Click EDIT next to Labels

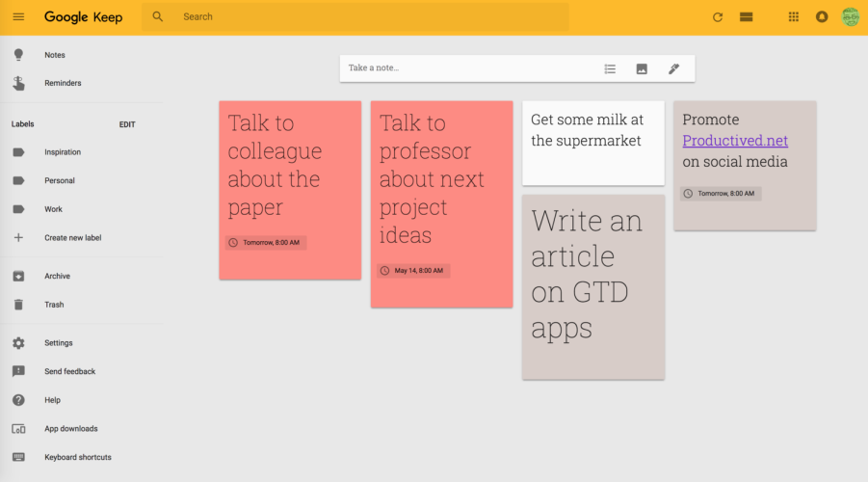coord(127,124)
